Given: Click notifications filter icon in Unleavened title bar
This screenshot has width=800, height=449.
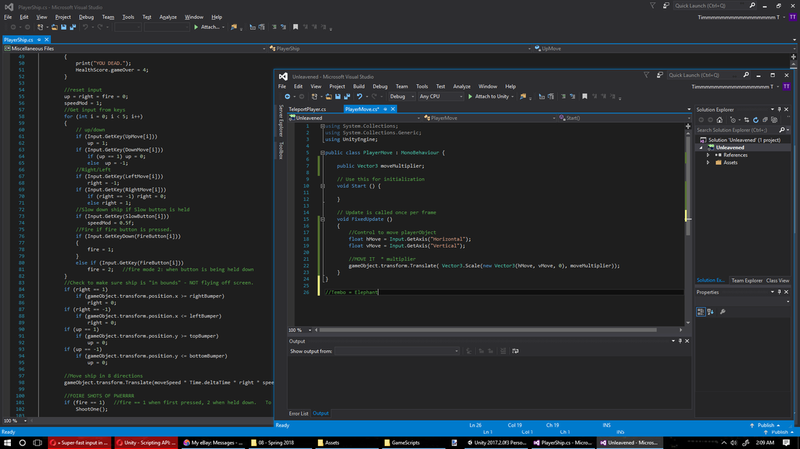Looking at the screenshot, I should 646,75.
